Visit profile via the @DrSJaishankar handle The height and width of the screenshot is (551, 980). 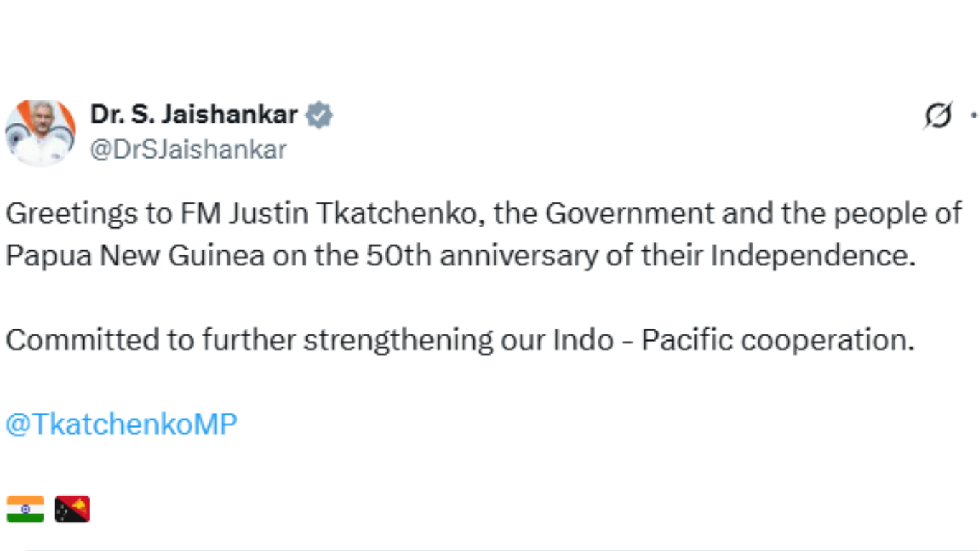(x=189, y=149)
